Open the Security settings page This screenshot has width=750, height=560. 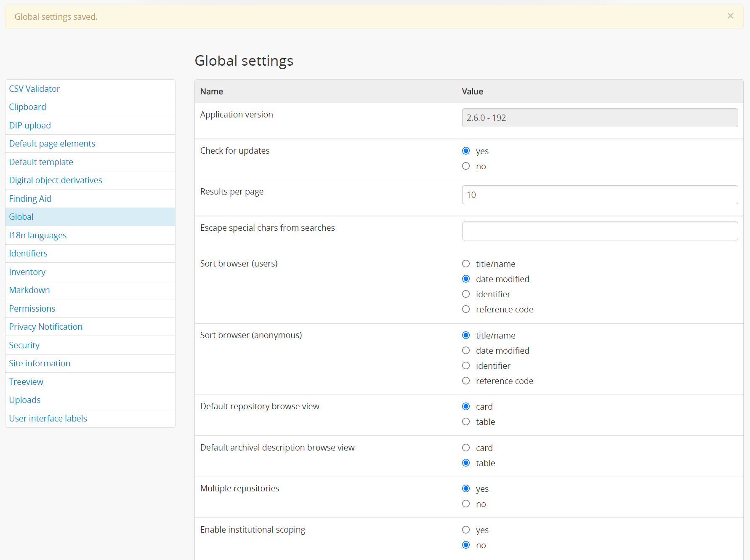tap(24, 345)
